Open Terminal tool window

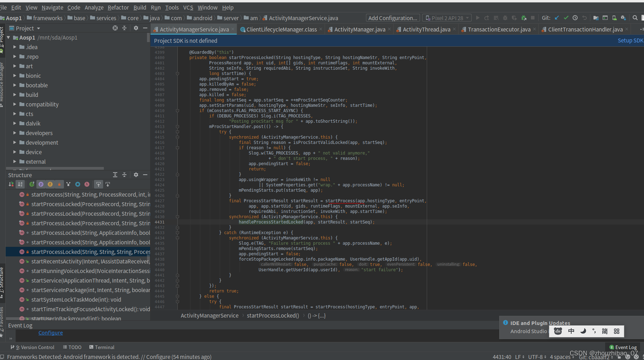(102, 347)
